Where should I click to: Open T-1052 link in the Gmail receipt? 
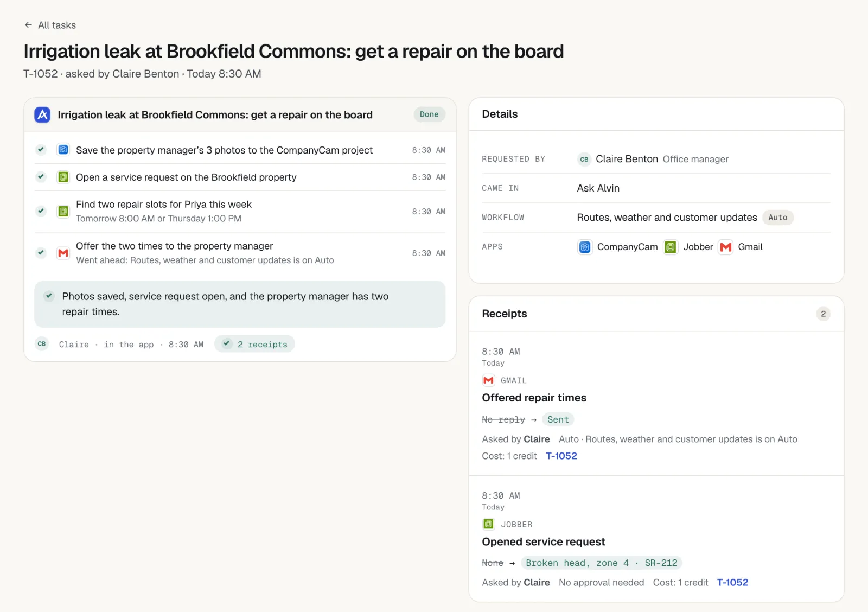click(x=561, y=456)
